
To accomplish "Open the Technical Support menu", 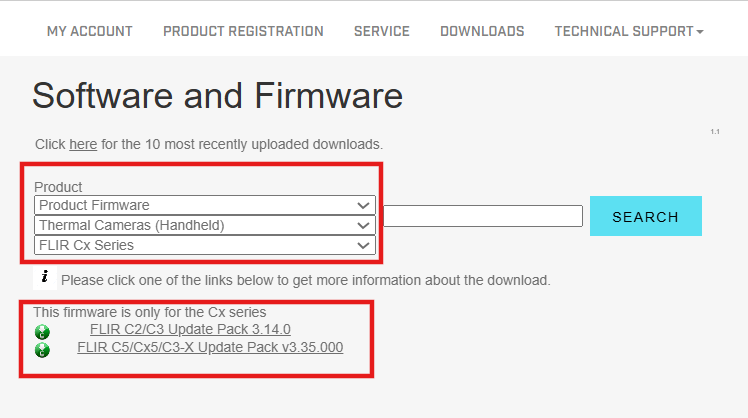I will pos(623,31).
